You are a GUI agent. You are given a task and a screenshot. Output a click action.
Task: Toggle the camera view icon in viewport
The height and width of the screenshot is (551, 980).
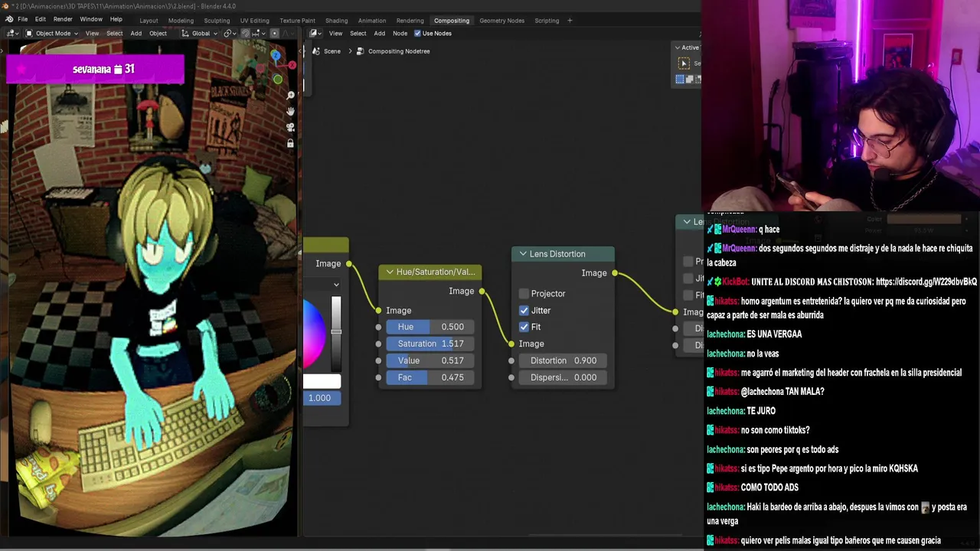290,127
